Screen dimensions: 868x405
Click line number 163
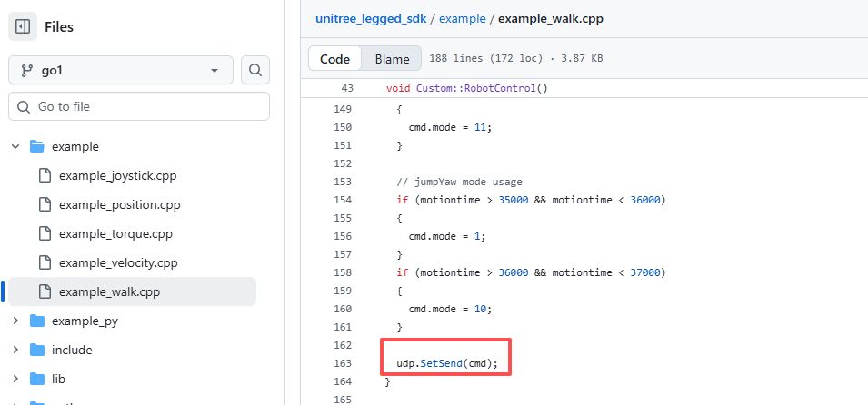click(x=343, y=363)
